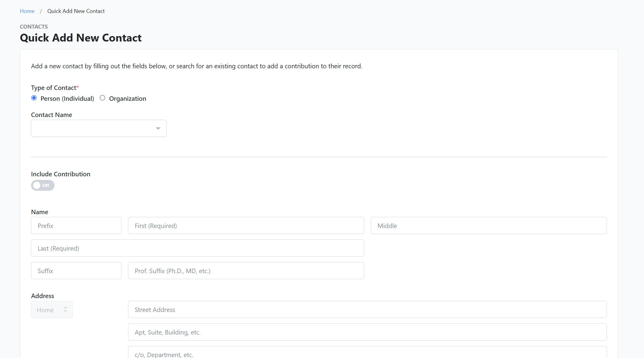Click the up-down arrows on Home selector

[65, 310]
